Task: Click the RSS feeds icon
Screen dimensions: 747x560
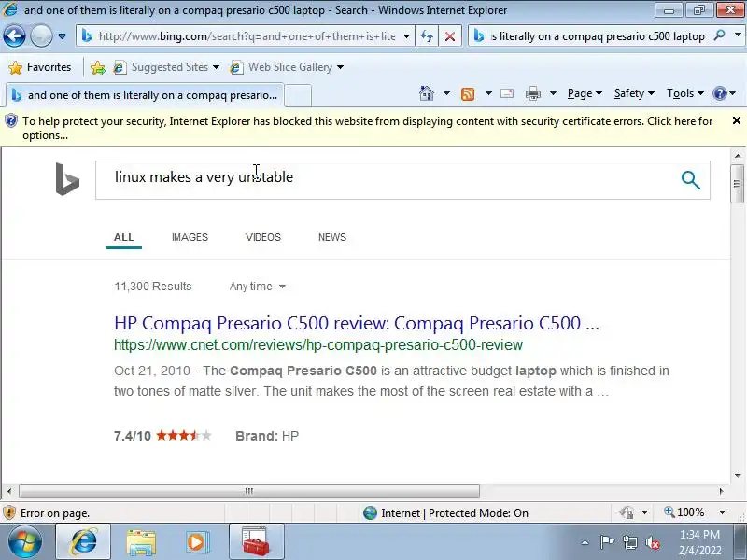Action: pyautogui.click(x=468, y=94)
